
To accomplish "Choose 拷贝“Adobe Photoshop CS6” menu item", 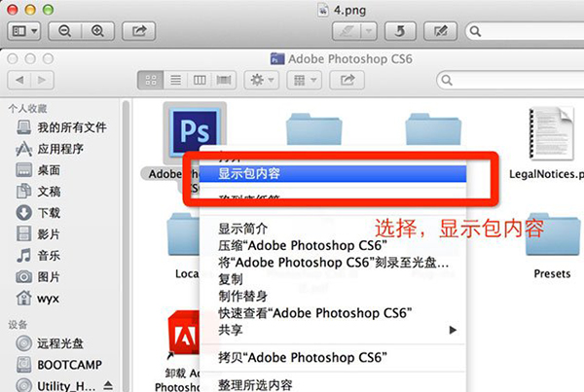I will point(333,357).
